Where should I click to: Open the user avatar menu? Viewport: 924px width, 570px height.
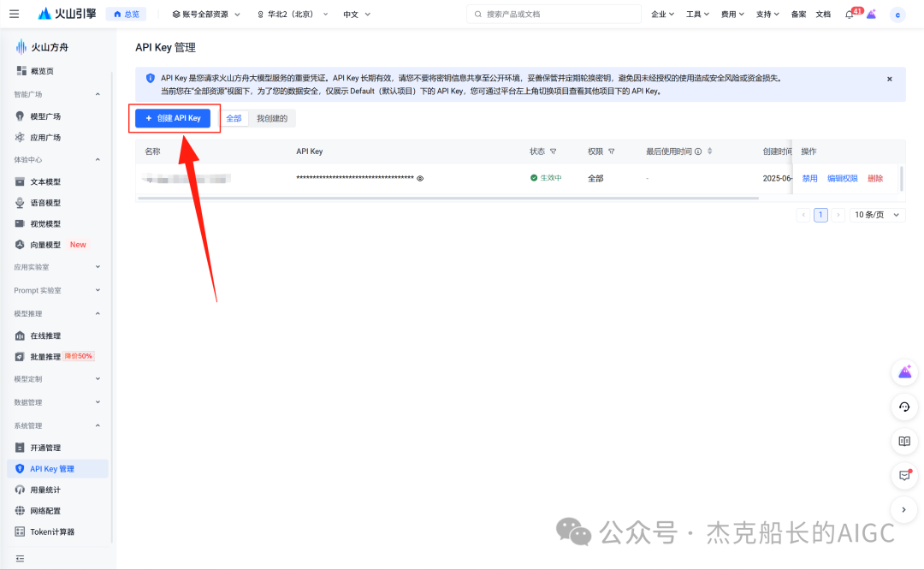(x=897, y=15)
